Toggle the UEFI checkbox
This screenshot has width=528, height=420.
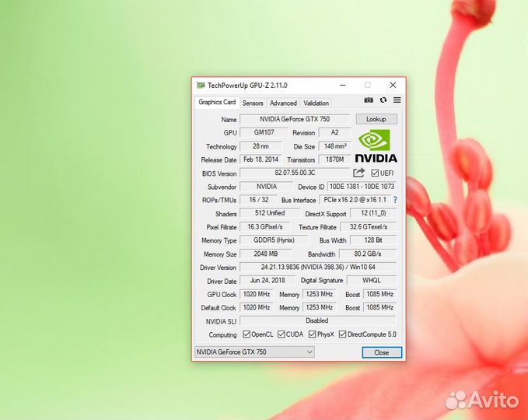tap(375, 173)
